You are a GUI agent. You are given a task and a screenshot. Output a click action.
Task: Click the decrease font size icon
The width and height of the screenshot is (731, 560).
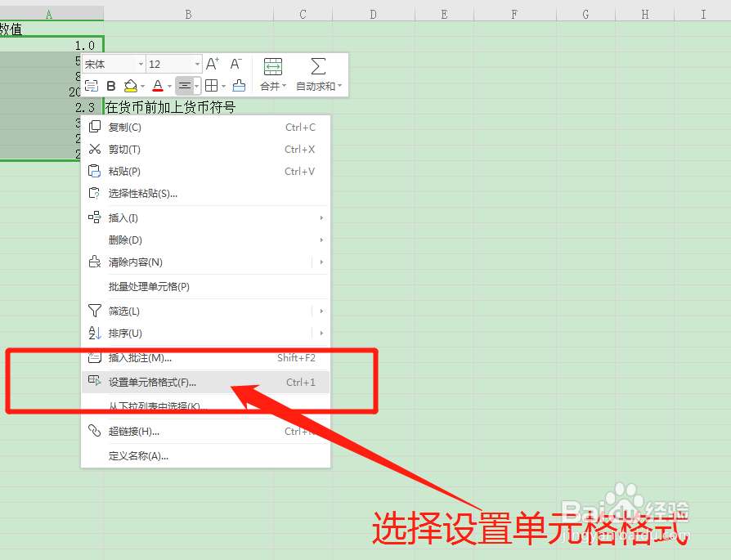235,63
